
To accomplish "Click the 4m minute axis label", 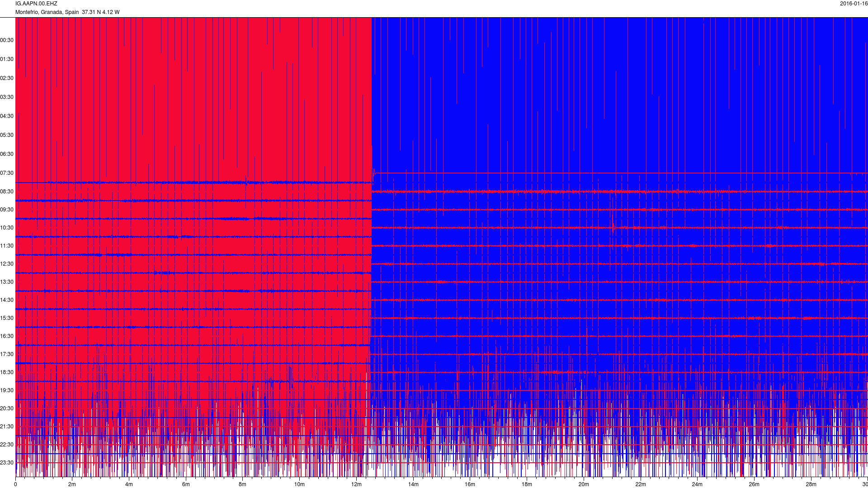I will click(129, 484).
